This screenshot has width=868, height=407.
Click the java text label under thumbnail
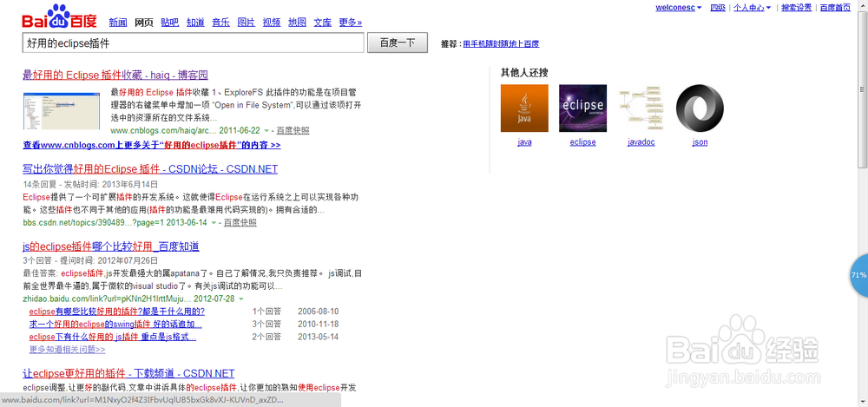(524, 142)
